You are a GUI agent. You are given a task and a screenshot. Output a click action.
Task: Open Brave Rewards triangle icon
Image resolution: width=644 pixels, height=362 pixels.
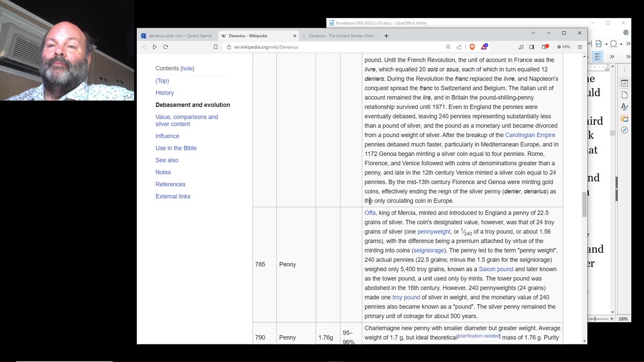point(484,47)
